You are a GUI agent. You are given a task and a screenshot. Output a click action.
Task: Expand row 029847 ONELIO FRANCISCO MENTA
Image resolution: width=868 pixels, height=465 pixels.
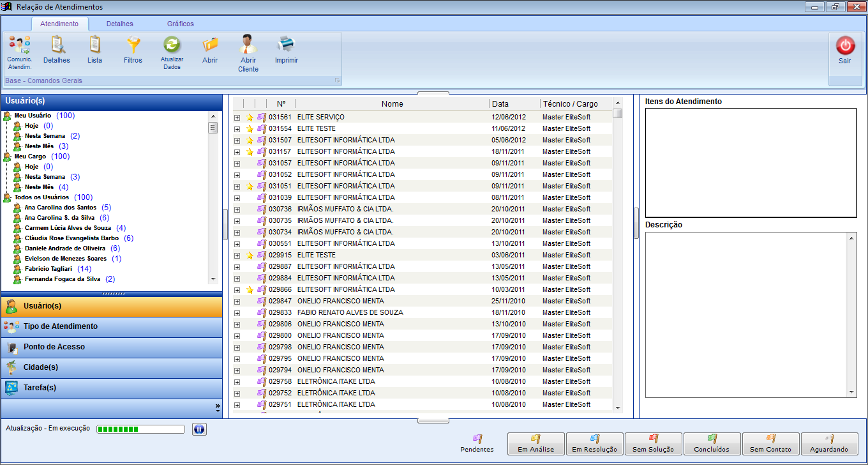click(237, 301)
